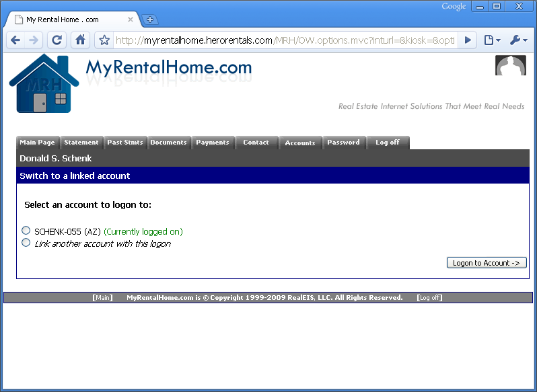The height and width of the screenshot is (392, 537).
Task: Reload the page with the refresh icon
Action: pyautogui.click(x=57, y=40)
